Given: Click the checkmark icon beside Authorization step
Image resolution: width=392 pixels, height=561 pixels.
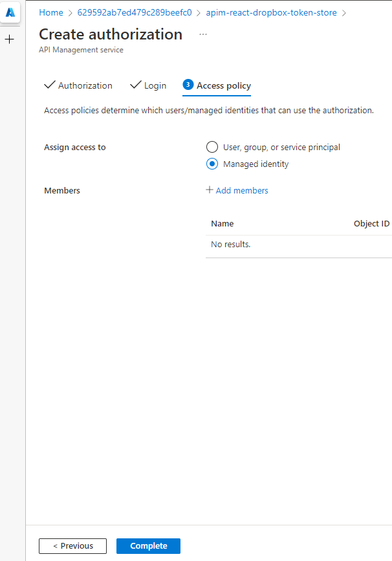Looking at the screenshot, I should click(50, 85).
